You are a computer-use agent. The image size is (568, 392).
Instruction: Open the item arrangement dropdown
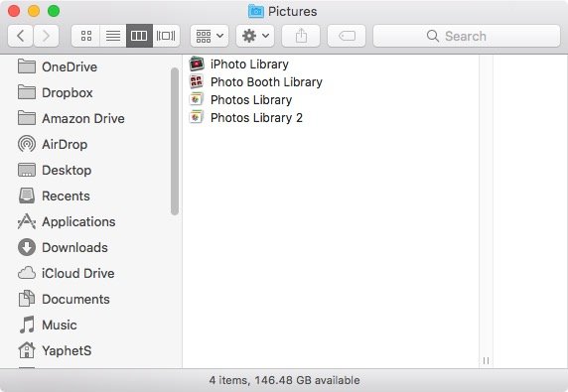coord(210,36)
